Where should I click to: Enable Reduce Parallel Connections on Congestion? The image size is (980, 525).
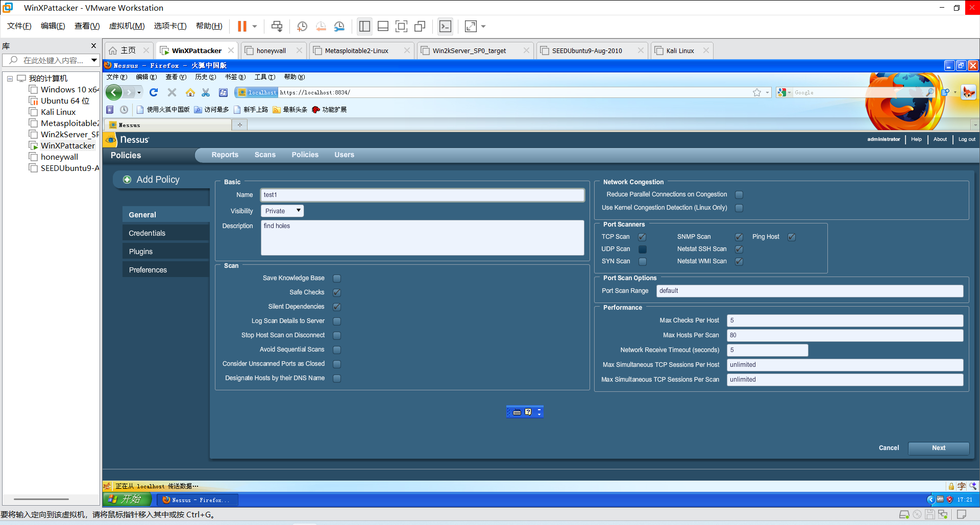click(x=739, y=195)
